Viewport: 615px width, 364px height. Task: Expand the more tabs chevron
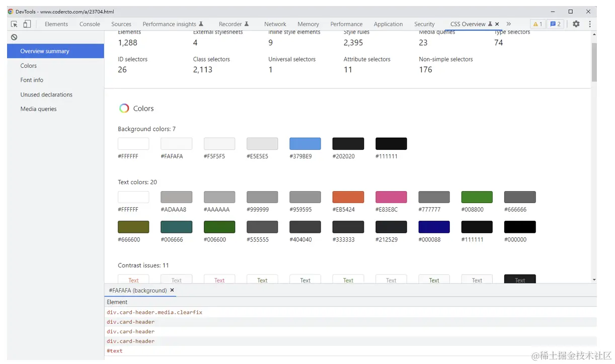[509, 24]
